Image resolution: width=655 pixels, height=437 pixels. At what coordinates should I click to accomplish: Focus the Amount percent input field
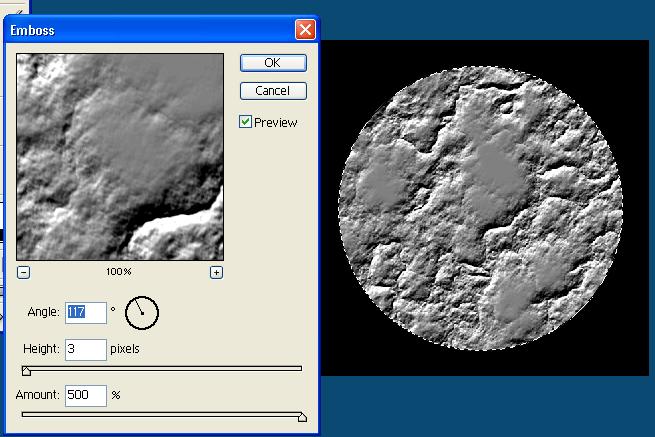[x=86, y=395]
